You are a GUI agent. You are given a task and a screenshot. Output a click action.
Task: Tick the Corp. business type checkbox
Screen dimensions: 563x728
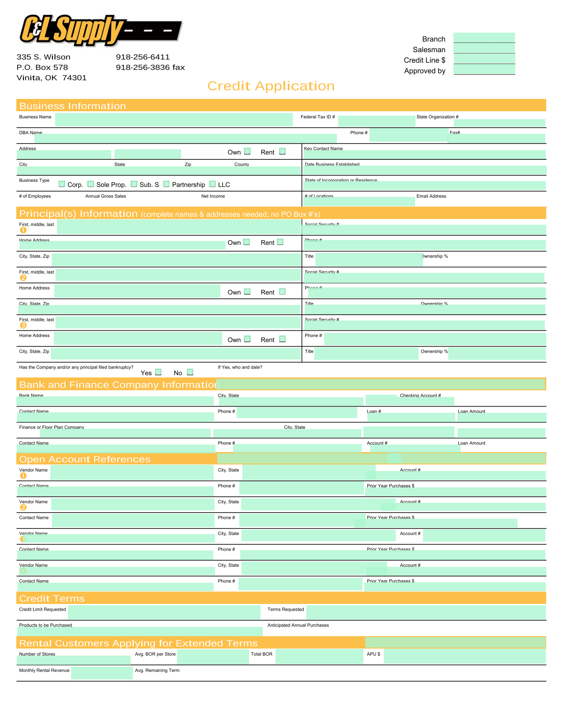pos(62,184)
